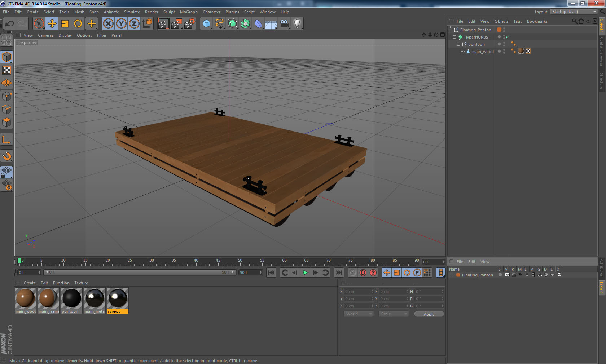Image resolution: width=606 pixels, height=364 pixels.
Task: Render to Picture Viewer
Action: pyautogui.click(x=176, y=24)
